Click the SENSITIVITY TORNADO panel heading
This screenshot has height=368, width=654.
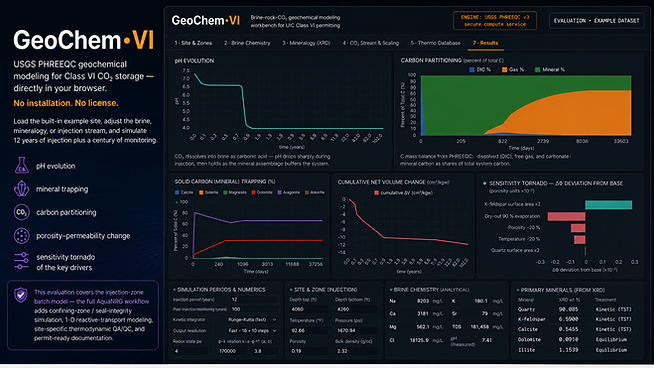[x=556, y=183]
